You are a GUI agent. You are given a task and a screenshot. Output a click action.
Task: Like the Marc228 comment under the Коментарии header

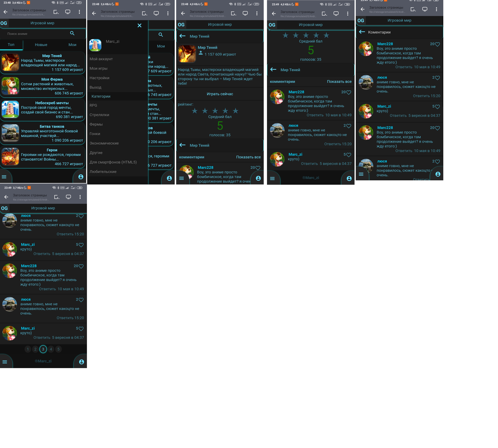(x=437, y=45)
